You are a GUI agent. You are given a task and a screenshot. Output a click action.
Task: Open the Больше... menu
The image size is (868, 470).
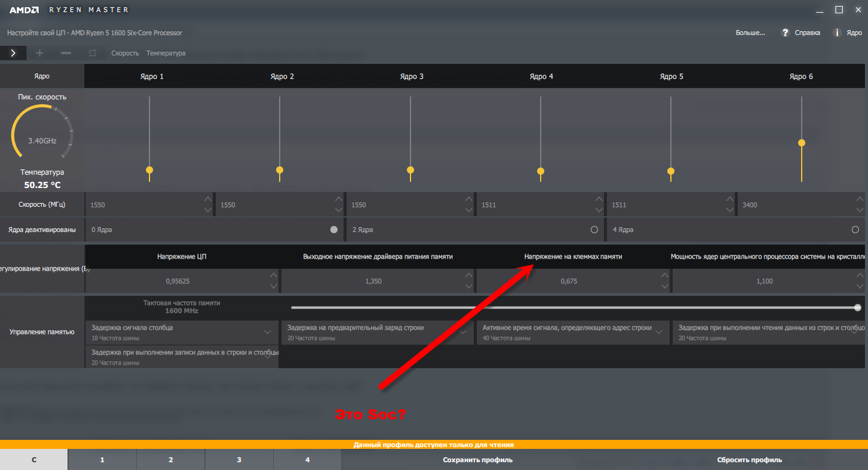pos(750,33)
